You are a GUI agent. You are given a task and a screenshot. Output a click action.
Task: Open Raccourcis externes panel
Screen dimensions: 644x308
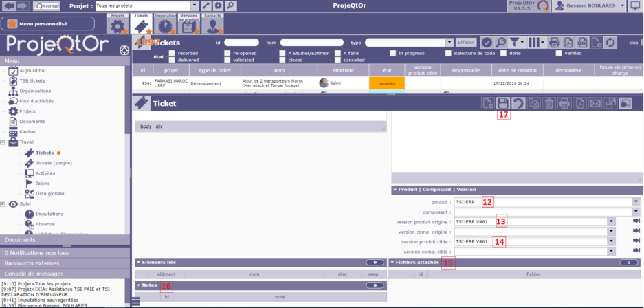tap(65, 263)
